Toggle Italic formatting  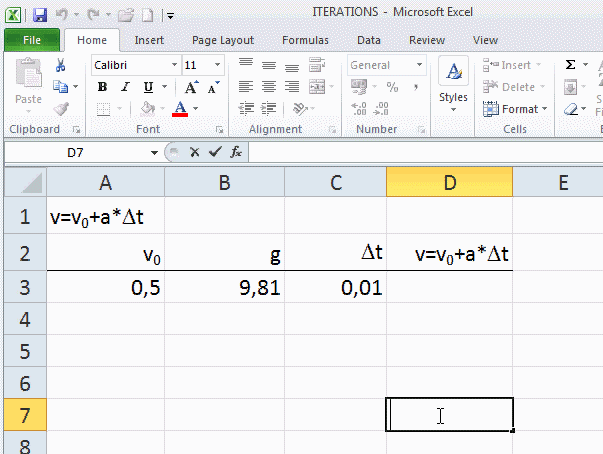[125, 87]
